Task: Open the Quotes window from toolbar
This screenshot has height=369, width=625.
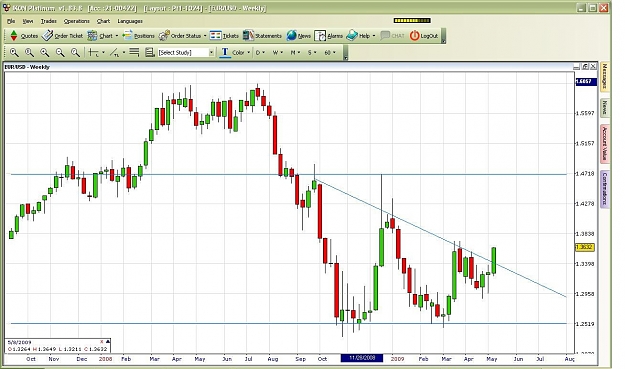Action: [x=24, y=36]
